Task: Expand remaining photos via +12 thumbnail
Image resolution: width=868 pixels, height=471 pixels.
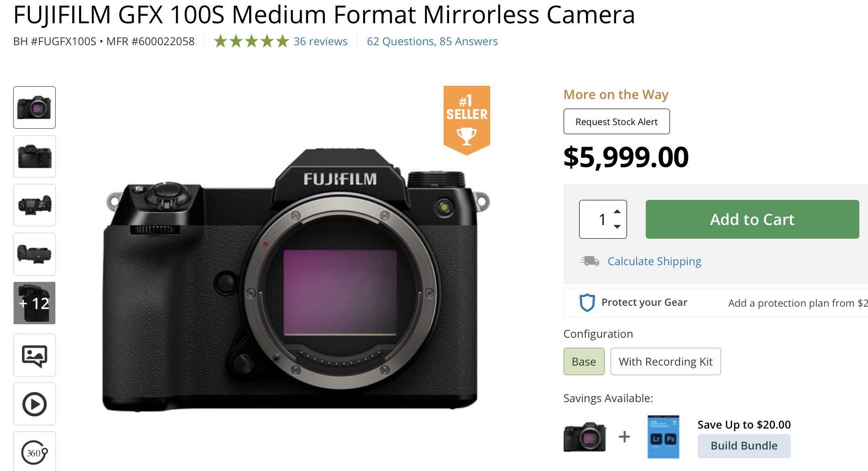Action: (x=34, y=303)
